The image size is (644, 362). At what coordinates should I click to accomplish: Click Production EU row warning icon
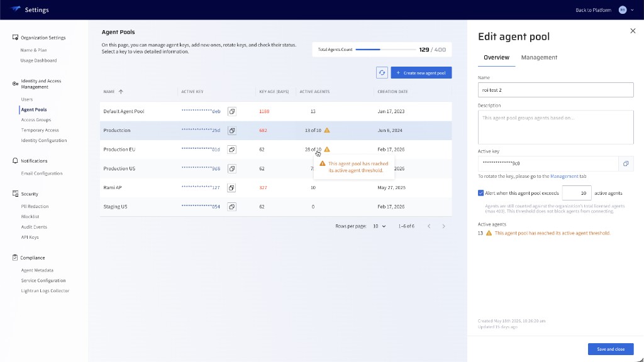tap(327, 150)
